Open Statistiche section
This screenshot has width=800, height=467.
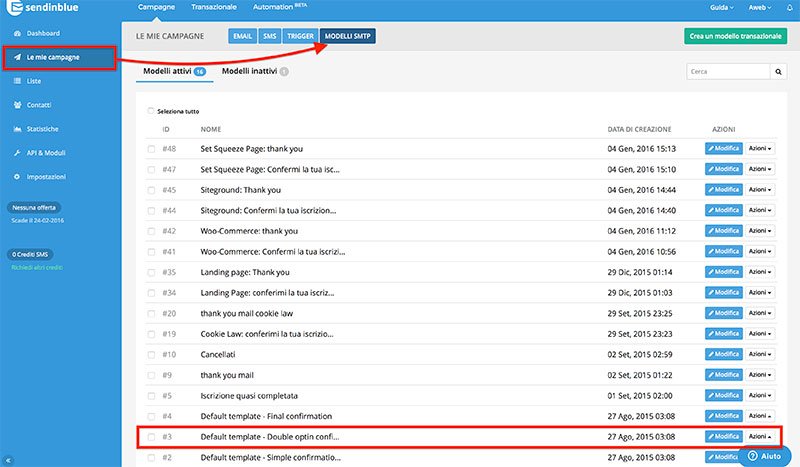point(42,129)
